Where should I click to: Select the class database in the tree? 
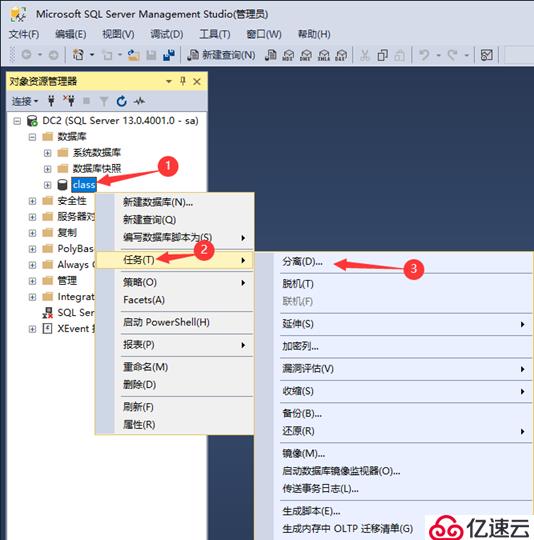click(x=84, y=185)
